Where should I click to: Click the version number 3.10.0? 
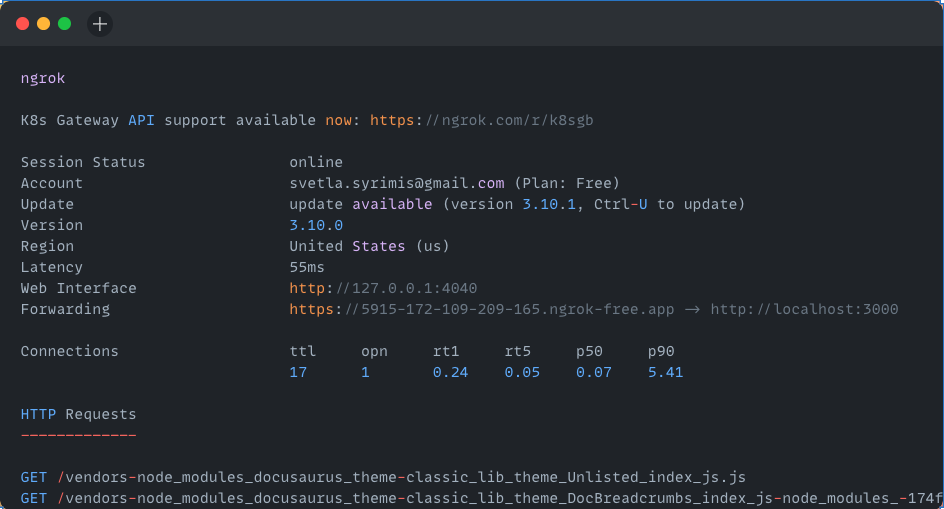[316, 225]
